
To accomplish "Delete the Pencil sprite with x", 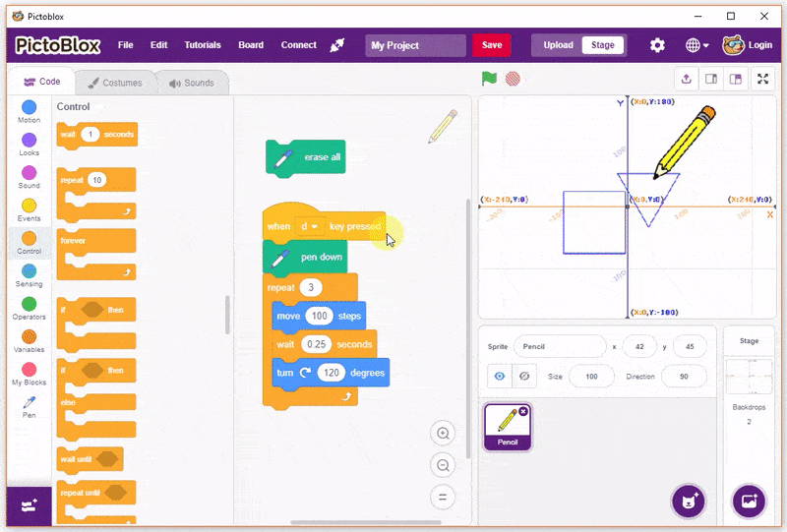I will [523, 411].
